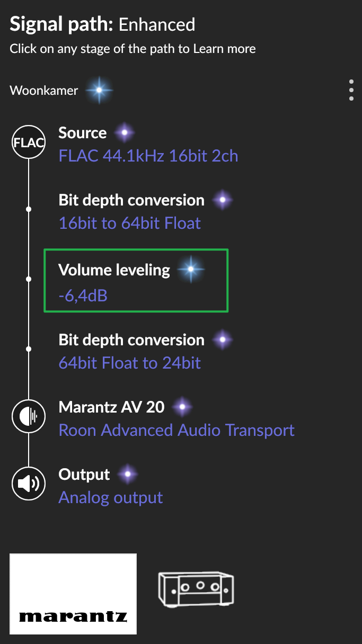The width and height of the screenshot is (362, 644).
Task: Click the star beside Woonkamer zone
Action: coord(99,91)
